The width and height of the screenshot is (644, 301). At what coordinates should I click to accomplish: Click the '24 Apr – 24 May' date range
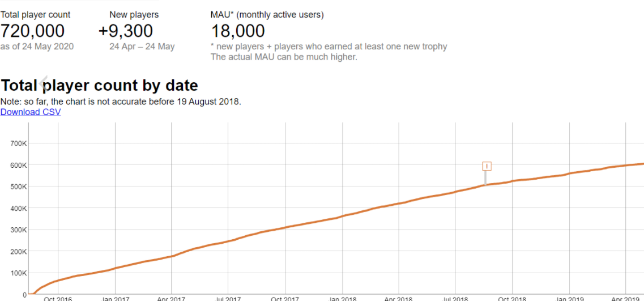[x=142, y=46]
